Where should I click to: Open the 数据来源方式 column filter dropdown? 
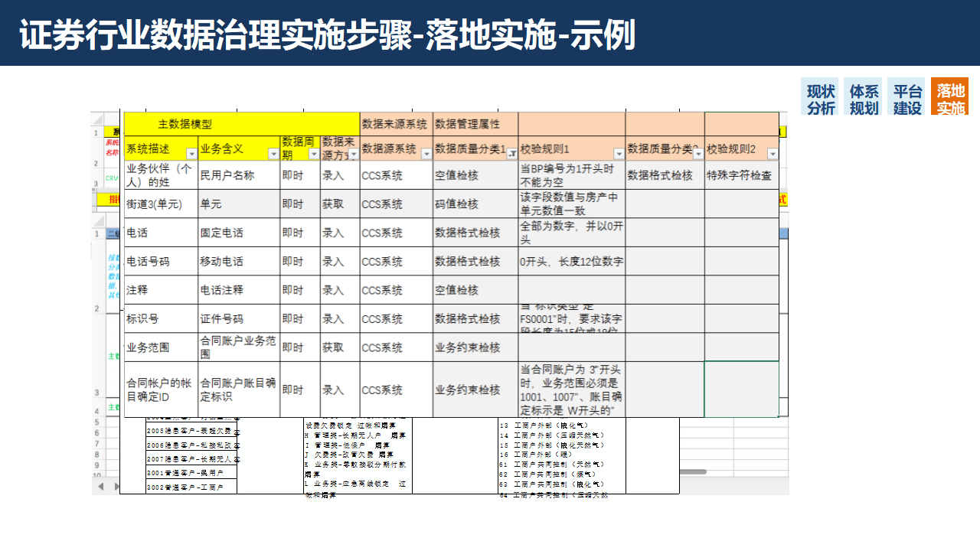353,154
